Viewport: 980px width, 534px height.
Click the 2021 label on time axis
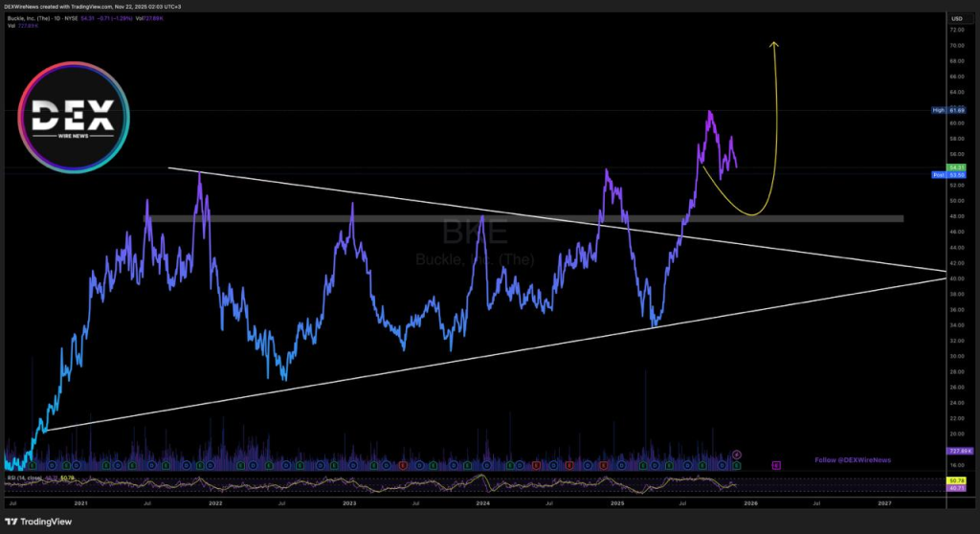pyautogui.click(x=80, y=502)
